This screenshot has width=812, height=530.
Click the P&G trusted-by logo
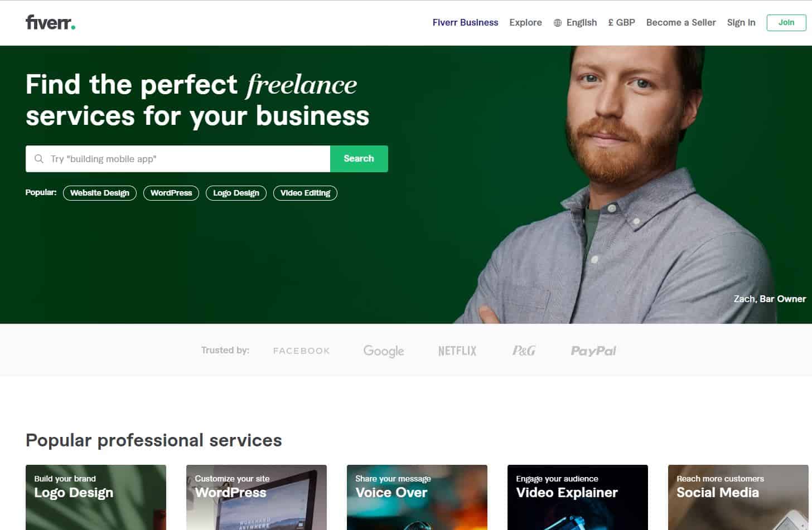click(x=524, y=351)
